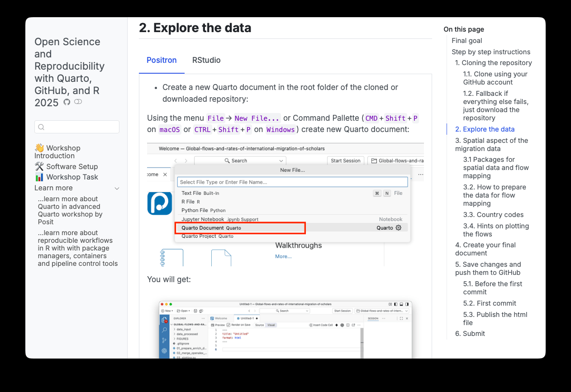
Task: Go to 1. Cloning the repository section
Action: pos(493,63)
